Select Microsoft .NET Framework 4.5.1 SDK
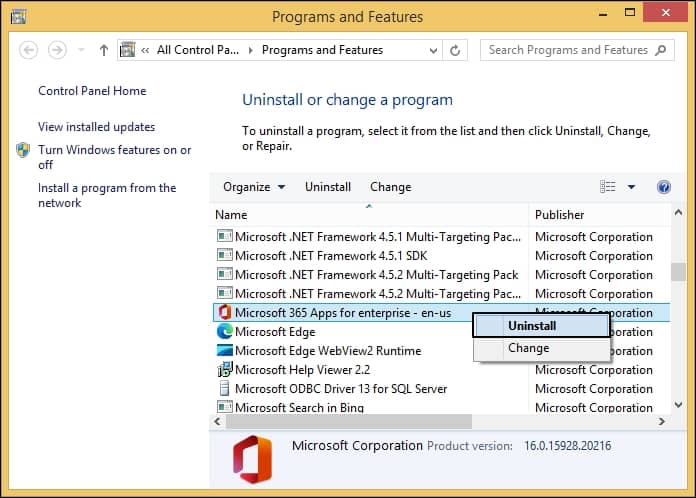Screen dimensions: 696x498 point(441,256)
